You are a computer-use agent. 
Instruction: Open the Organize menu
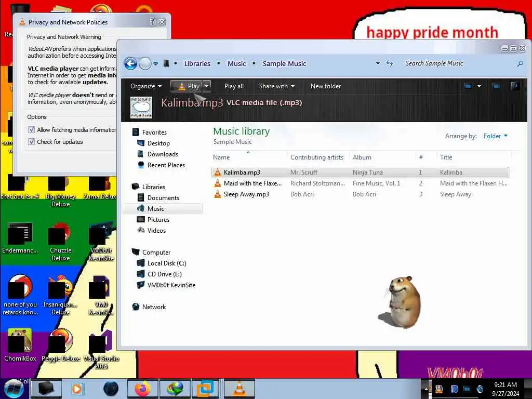pos(146,86)
